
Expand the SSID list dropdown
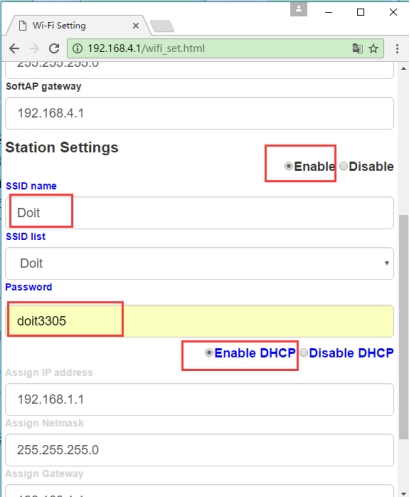point(199,263)
